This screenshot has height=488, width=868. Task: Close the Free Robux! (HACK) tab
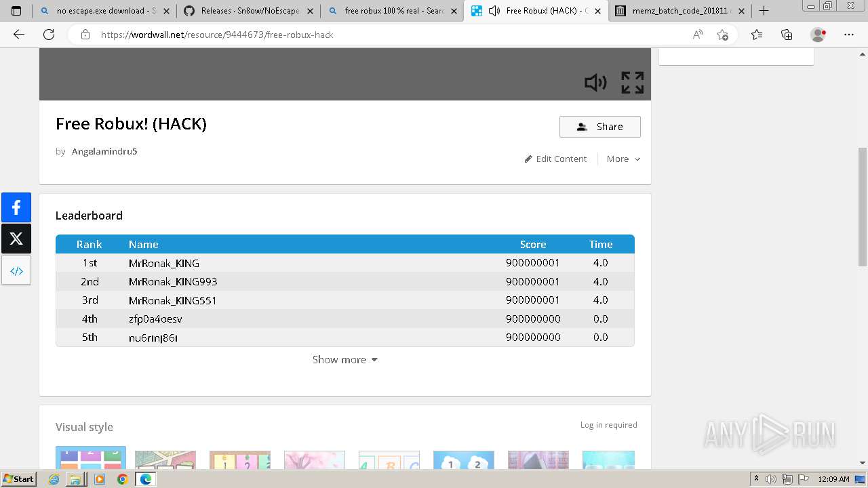click(597, 11)
